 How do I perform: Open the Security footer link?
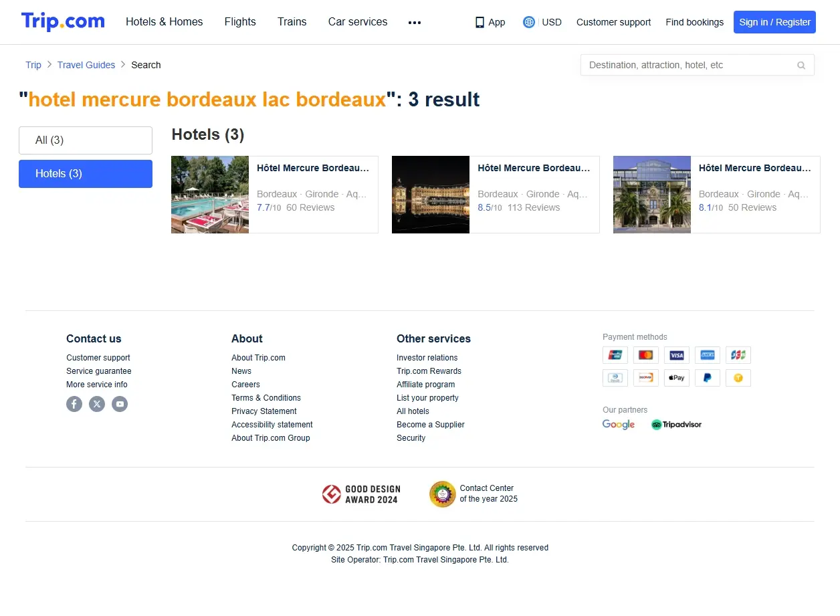click(411, 438)
